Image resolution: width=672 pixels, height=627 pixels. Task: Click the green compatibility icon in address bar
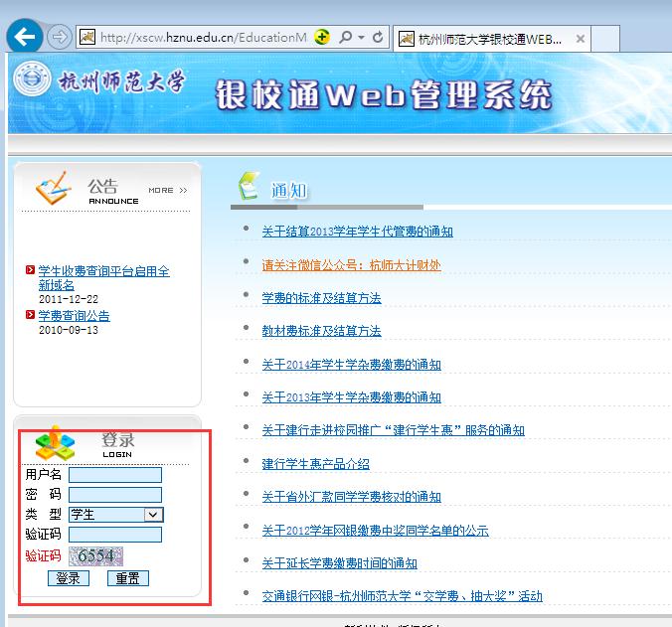[x=322, y=38]
